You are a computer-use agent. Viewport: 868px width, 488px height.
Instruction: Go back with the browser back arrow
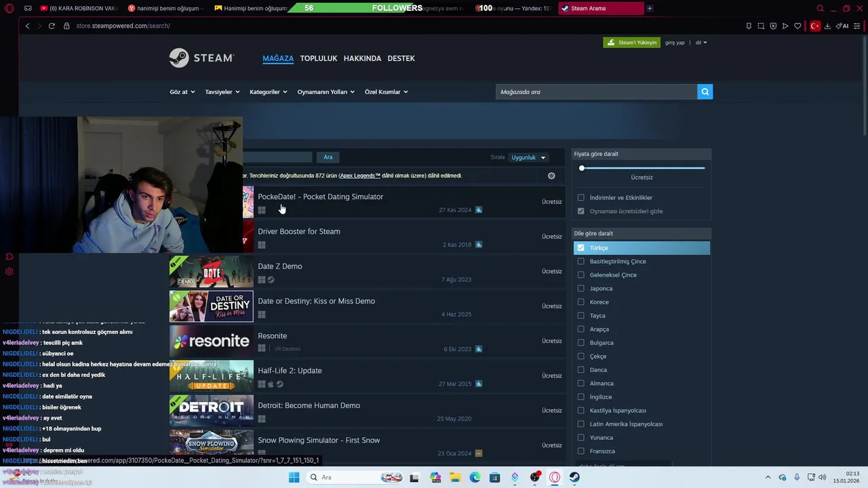pos(27,26)
